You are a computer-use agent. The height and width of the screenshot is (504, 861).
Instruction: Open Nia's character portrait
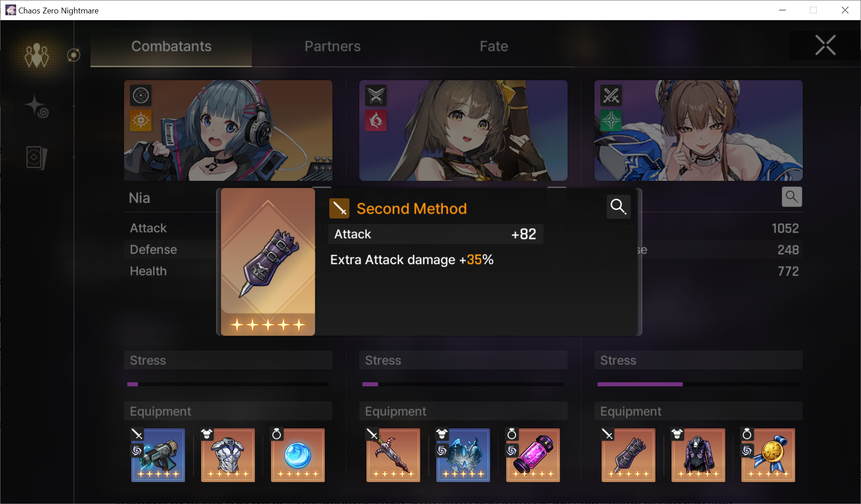228,130
